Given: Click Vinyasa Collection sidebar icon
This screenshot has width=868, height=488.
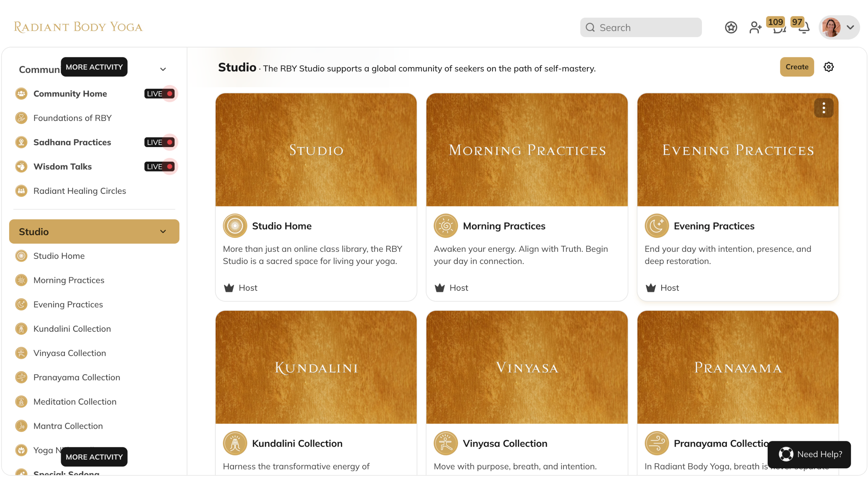Looking at the screenshot, I should coord(21,353).
